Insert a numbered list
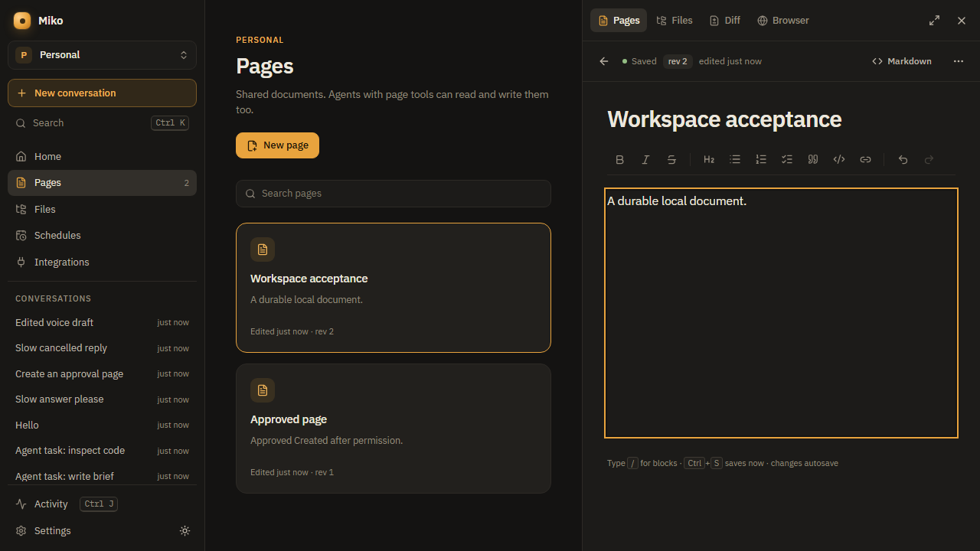This screenshot has width=980, height=551. pyautogui.click(x=761, y=159)
